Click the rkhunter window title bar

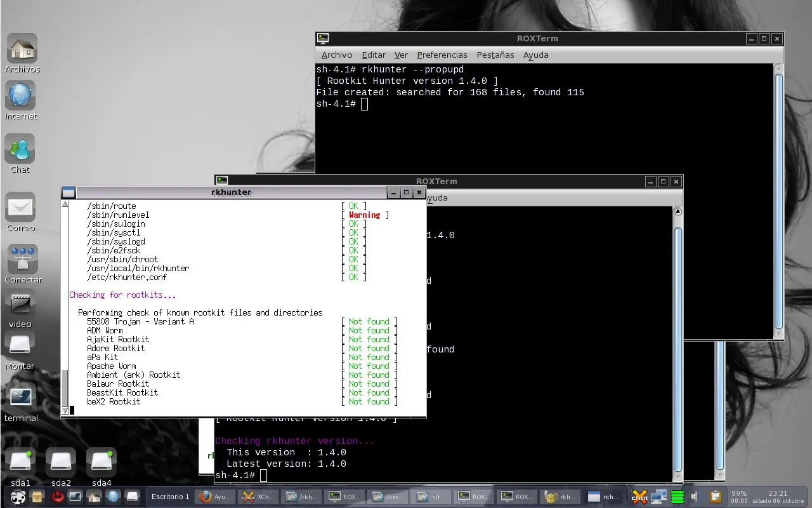click(x=232, y=192)
